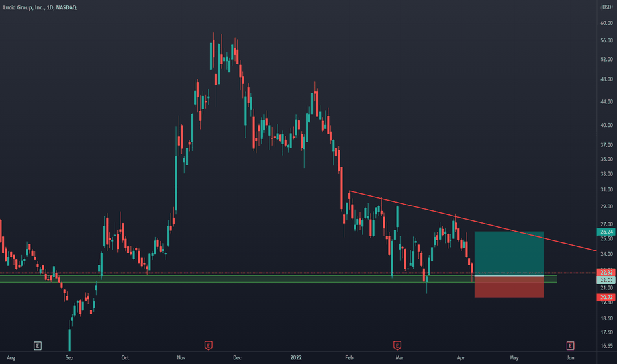This screenshot has width=617, height=364.
Task: Click the 25.50 price axis label
Action: coord(606,238)
